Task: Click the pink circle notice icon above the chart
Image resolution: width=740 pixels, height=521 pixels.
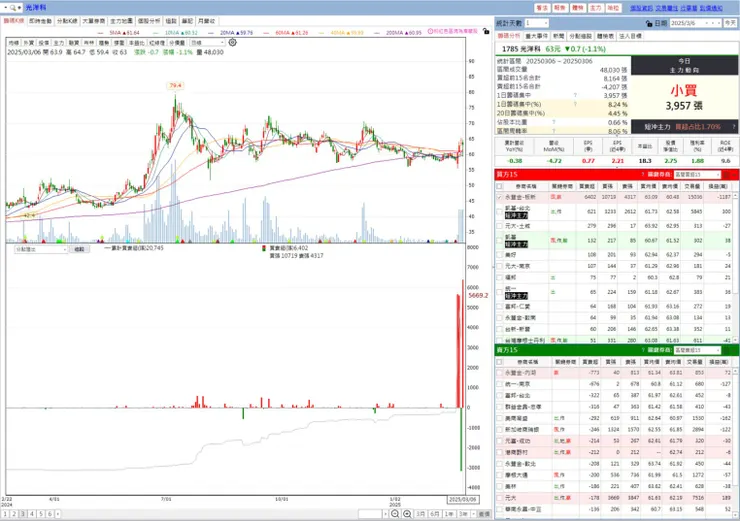Action: (430, 31)
